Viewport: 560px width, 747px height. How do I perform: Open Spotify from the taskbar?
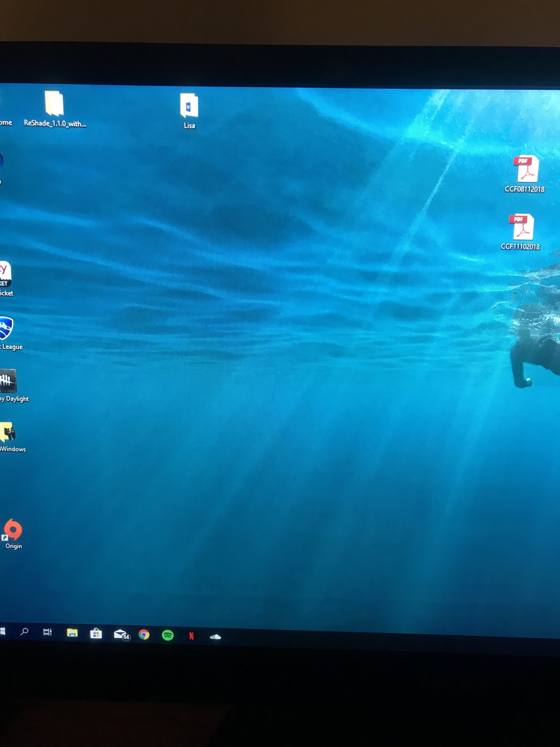(168, 635)
